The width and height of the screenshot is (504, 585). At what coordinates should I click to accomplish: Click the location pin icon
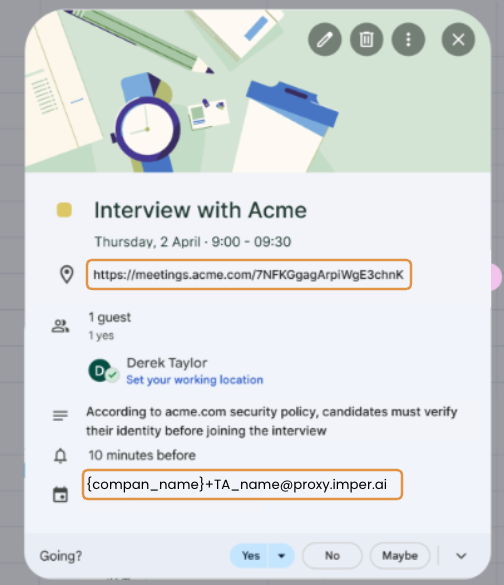coord(67,275)
